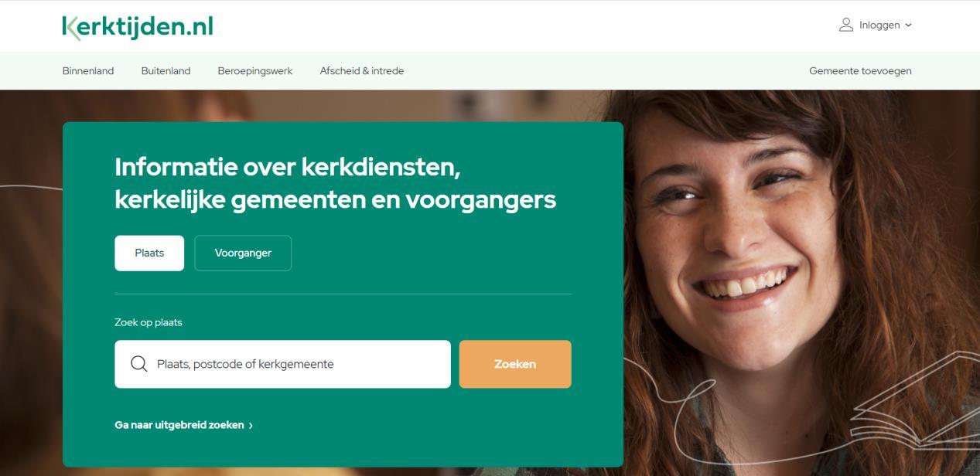Open the Binnenland menu item

coord(88,71)
